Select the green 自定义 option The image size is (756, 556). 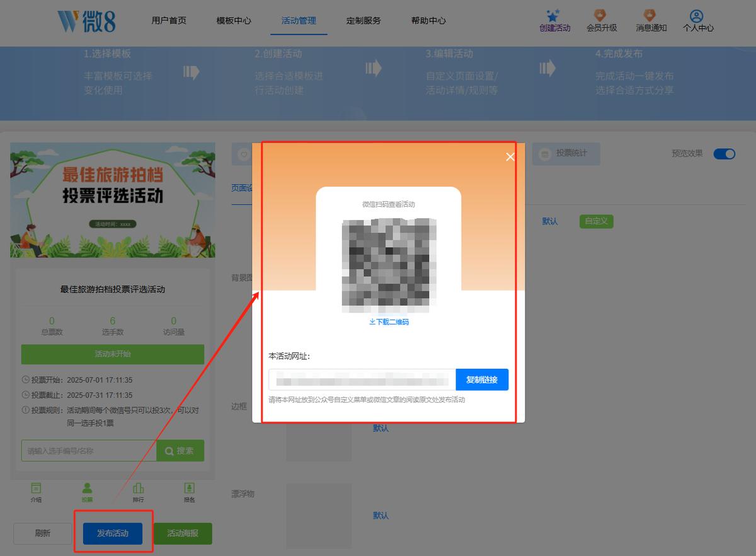pyautogui.click(x=596, y=221)
